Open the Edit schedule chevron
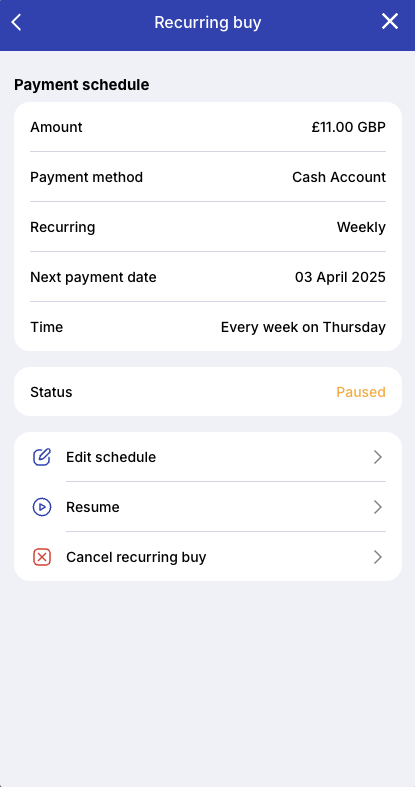Image resolution: width=415 pixels, height=787 pixels. [378, 457]
